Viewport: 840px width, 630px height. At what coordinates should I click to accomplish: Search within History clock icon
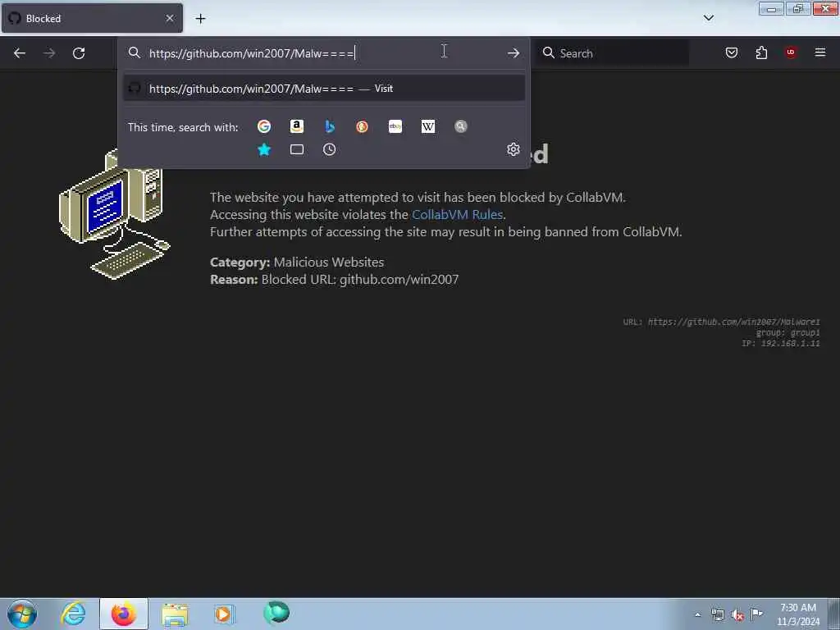tap(330, 149)
